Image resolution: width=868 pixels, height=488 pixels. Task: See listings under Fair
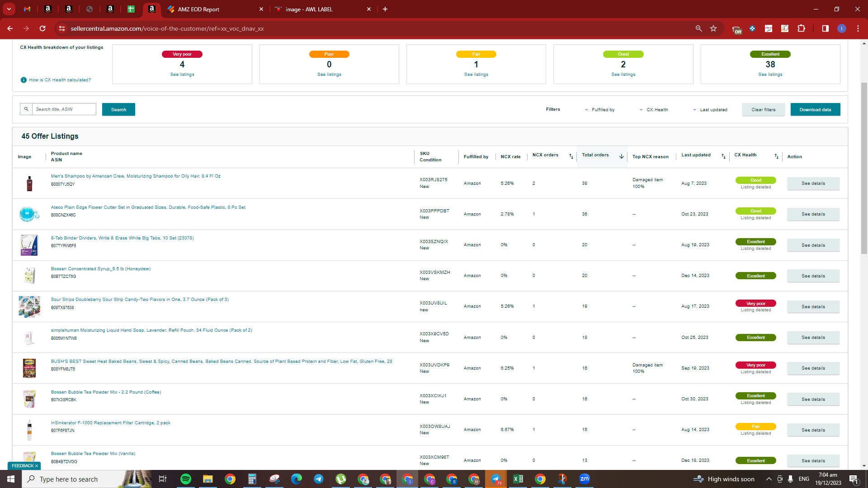coord(476,75)
